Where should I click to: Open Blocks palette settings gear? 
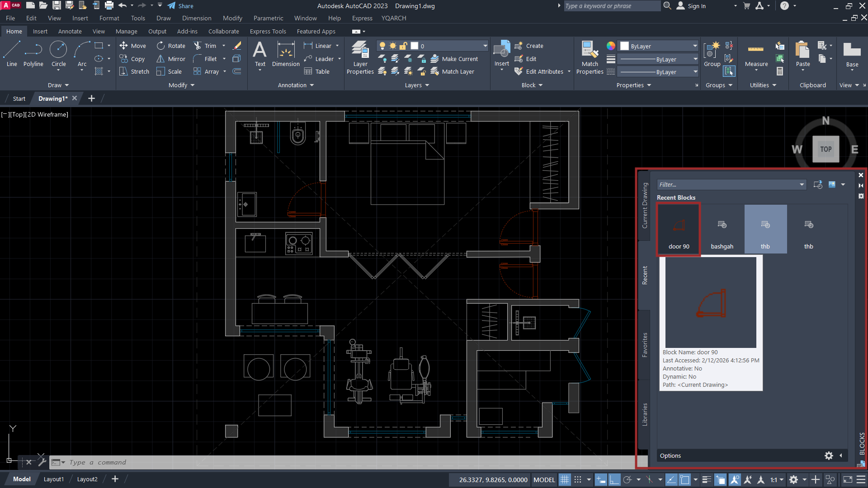click(829, 455)
